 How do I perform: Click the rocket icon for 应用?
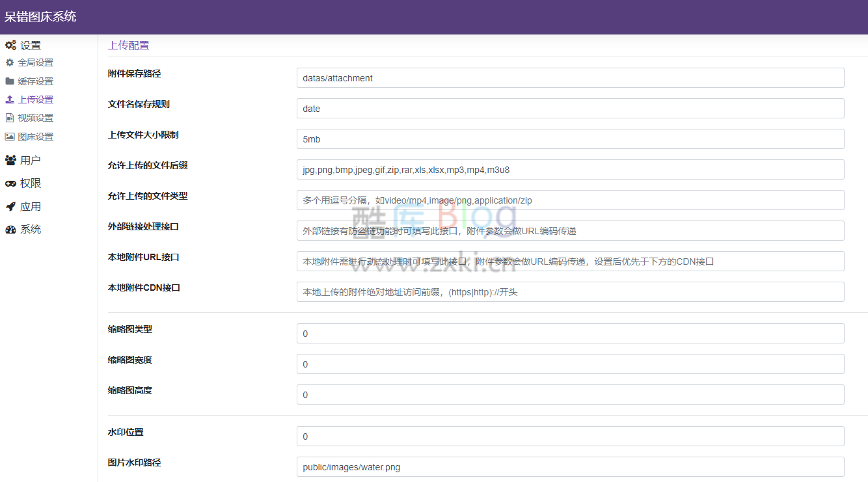10,207
